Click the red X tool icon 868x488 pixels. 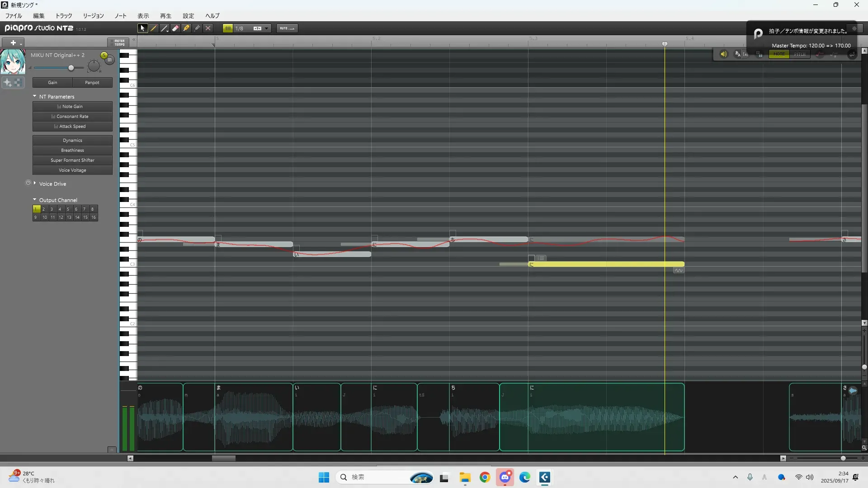[x=208, y=28]
